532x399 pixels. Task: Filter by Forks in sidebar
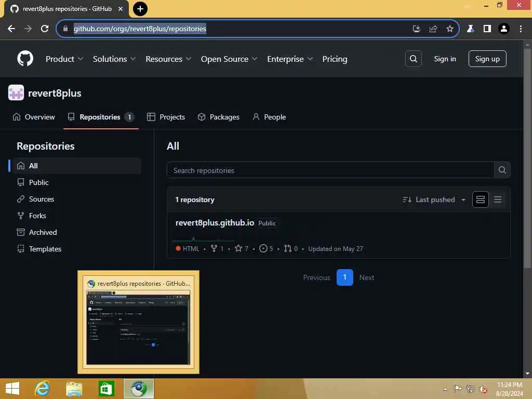click(x=77, y=216)
